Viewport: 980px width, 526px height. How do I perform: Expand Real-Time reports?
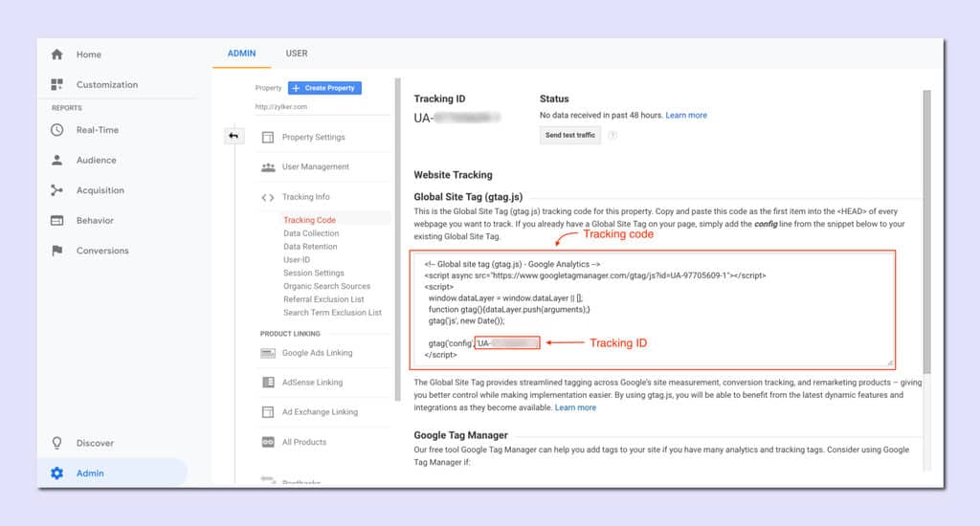pyautogui.click(x=98, y=130)
